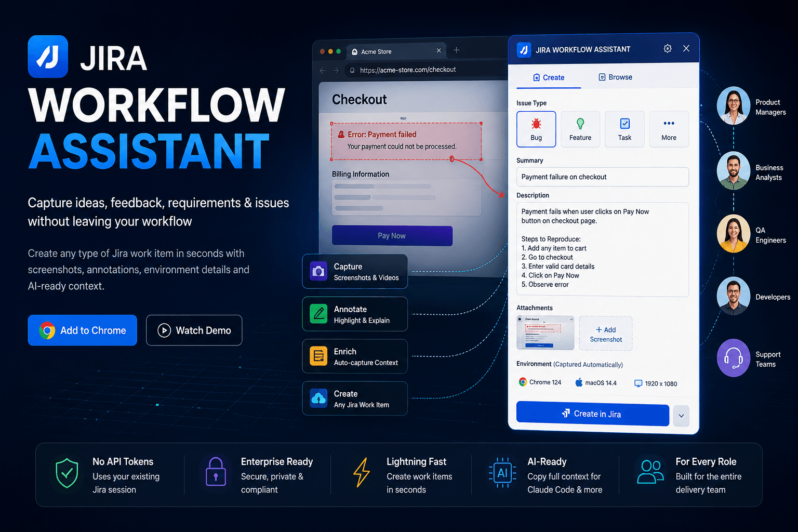The height and width of the screenshot is (532, 798).
Task: Click the 1920 x 1080 monitor icon
Action: (638, 383)
